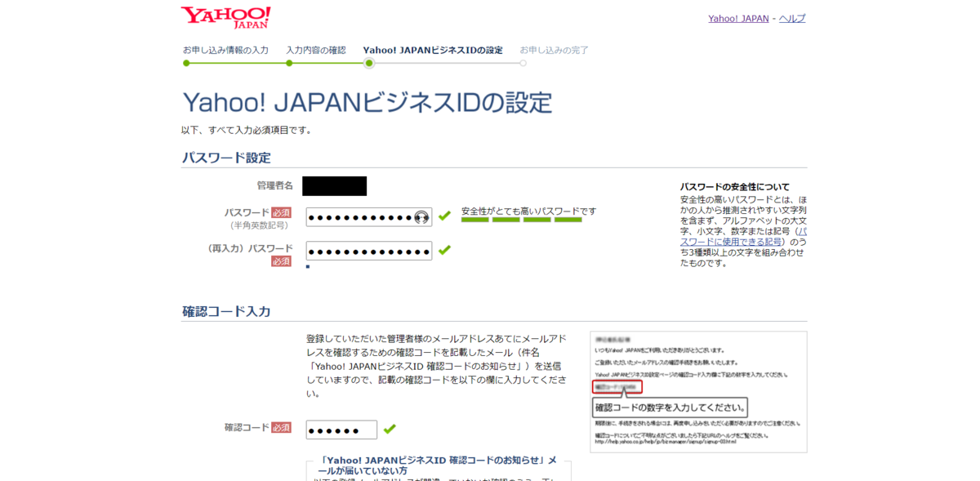Click the 確認コード入力 section heading
The height and width of the screenshot is (481, 980).
[226, 311]
